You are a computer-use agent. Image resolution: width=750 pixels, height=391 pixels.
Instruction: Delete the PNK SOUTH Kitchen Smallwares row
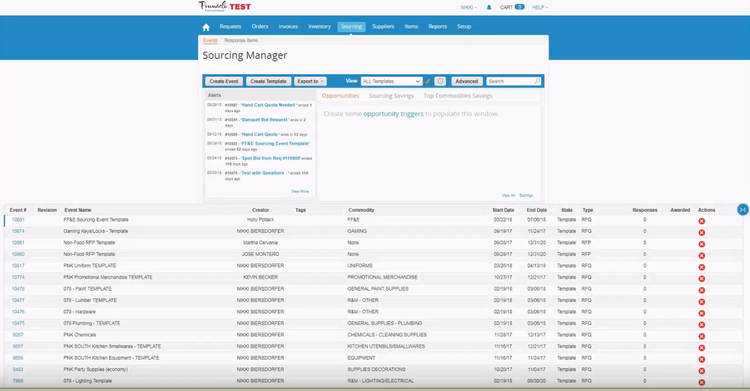pos(702,347)
